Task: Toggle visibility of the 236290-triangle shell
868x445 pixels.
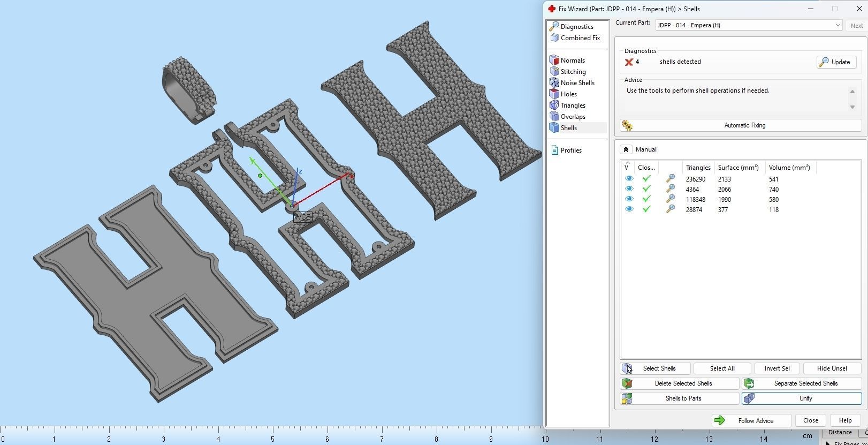Action: [629, 179]
